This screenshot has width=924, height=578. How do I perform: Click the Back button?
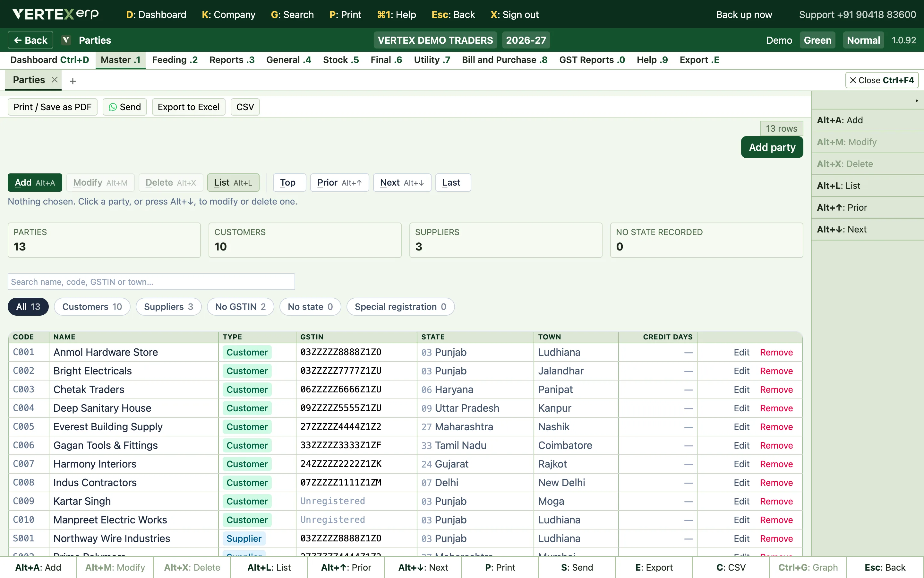30,40
